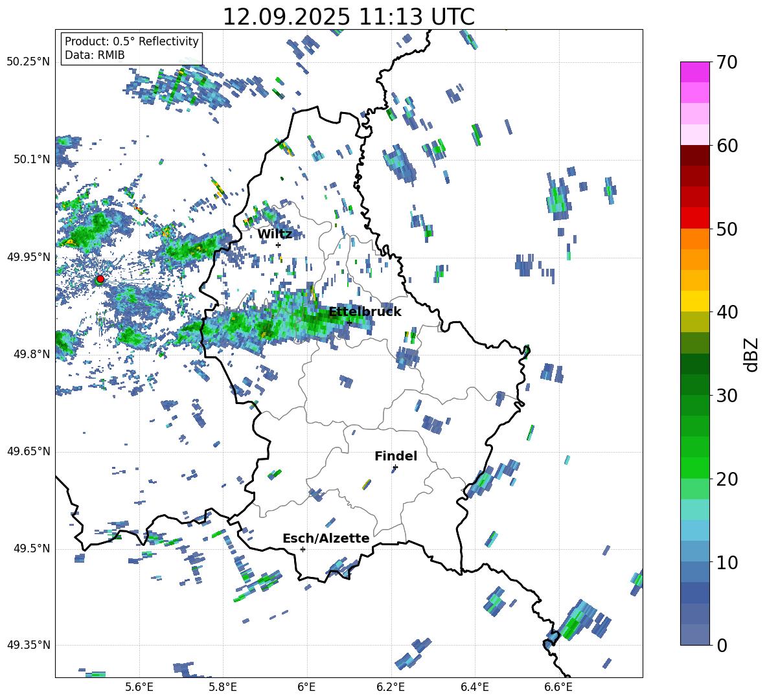
Task: Click the 'Product: 0.5° Reflectivity' text
Action: coord(132,41)
